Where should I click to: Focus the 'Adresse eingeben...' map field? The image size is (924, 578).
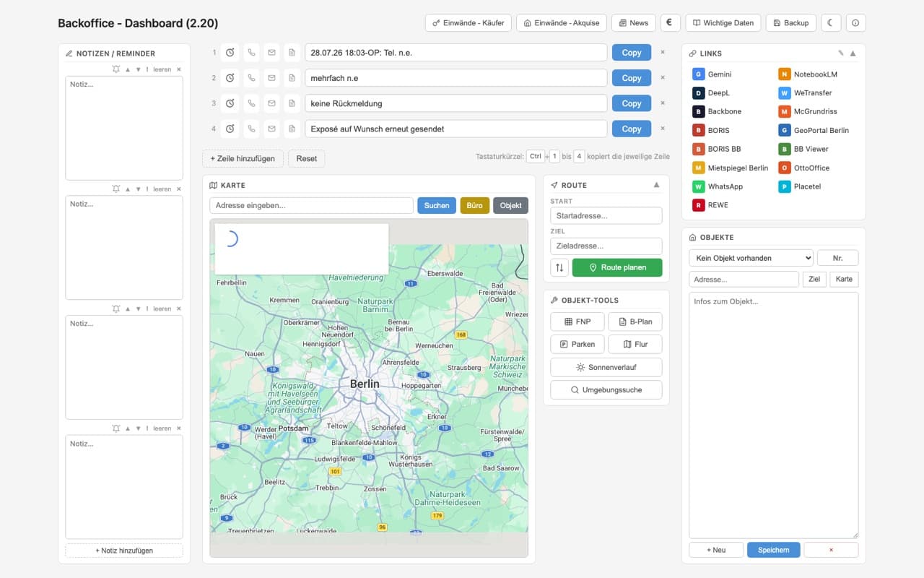click(311, 205)
